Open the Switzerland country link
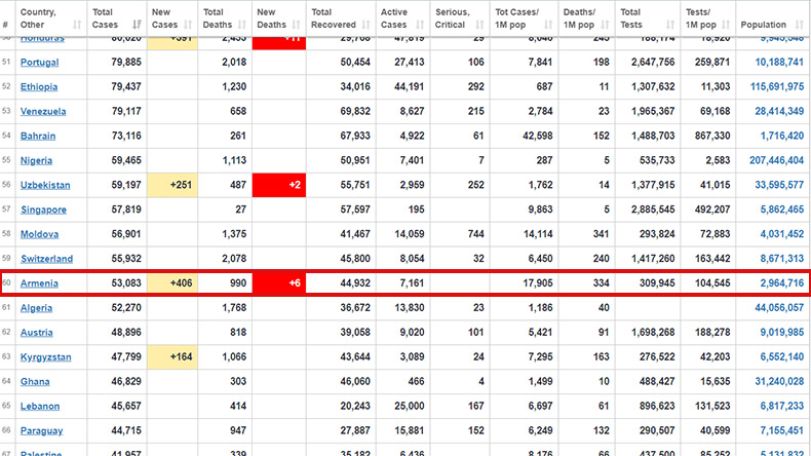The width and height of the screenshot is (811, 456). [x=47, y=259]
